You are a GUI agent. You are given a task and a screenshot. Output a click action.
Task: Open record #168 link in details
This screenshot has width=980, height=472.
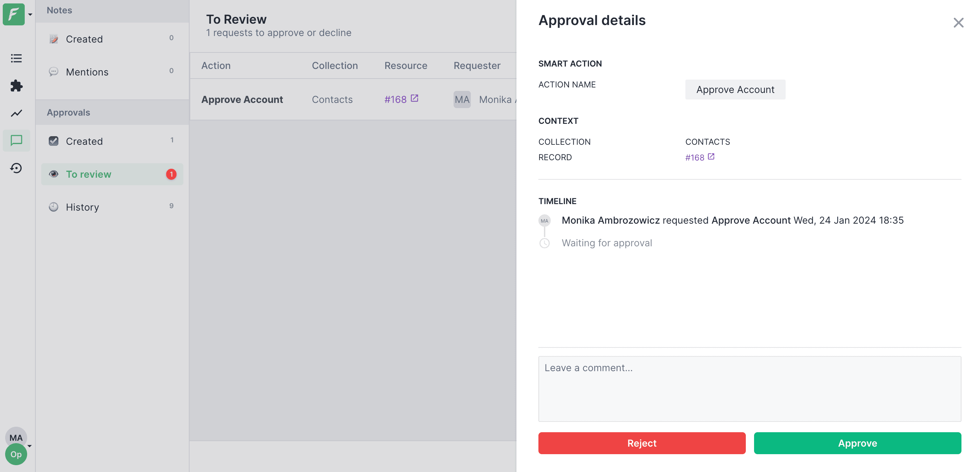click(699, 157)
